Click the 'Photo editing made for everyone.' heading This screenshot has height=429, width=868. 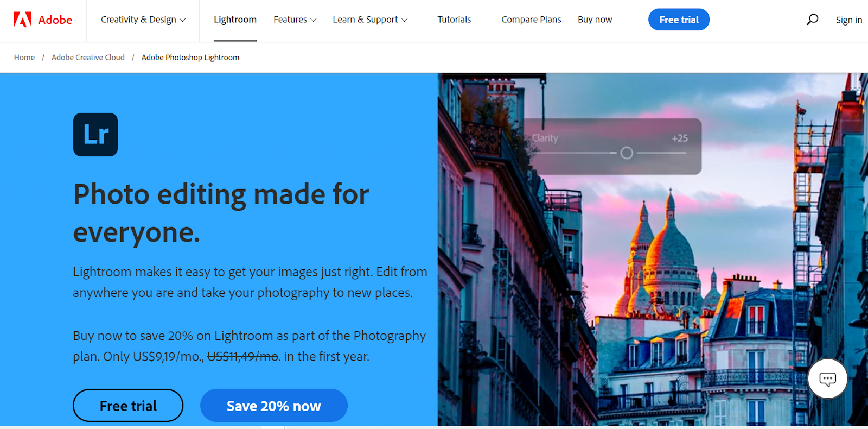click(221, 213)
